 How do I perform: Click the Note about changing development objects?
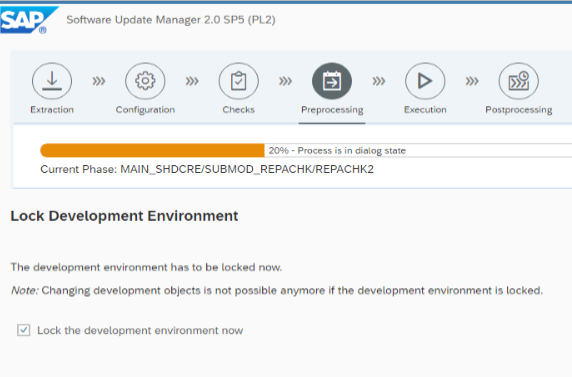277,291
